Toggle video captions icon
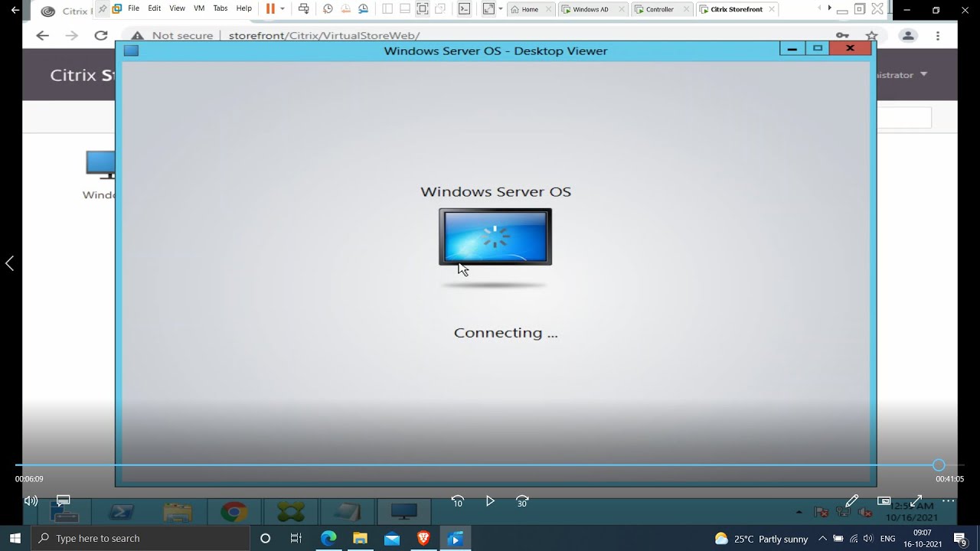The height and width of the screenshot is (551, 980). click(64, 500)
